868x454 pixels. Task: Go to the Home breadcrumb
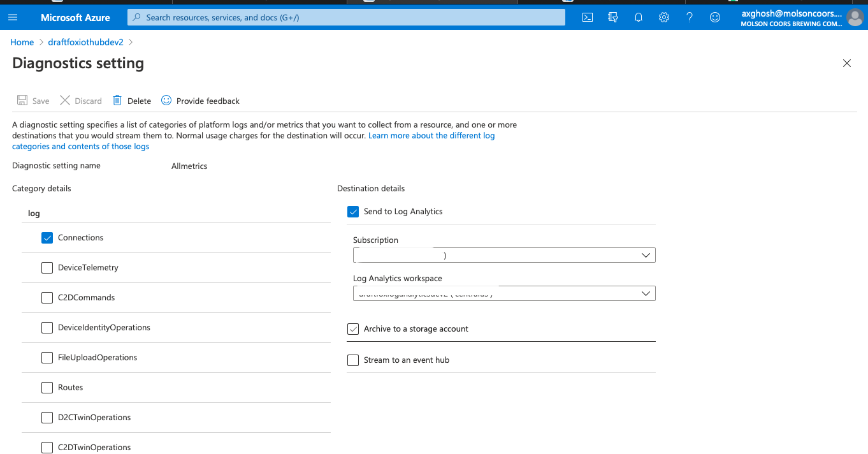pyautogui.click(x=22, y=42)
